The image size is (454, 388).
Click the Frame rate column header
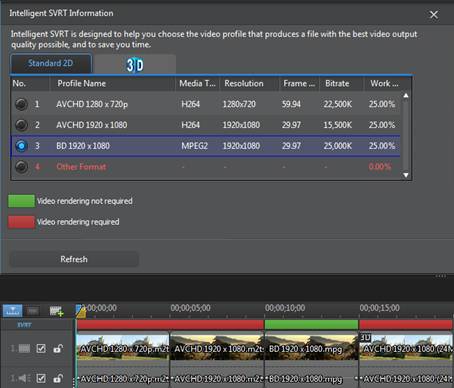tap(299, 83)
